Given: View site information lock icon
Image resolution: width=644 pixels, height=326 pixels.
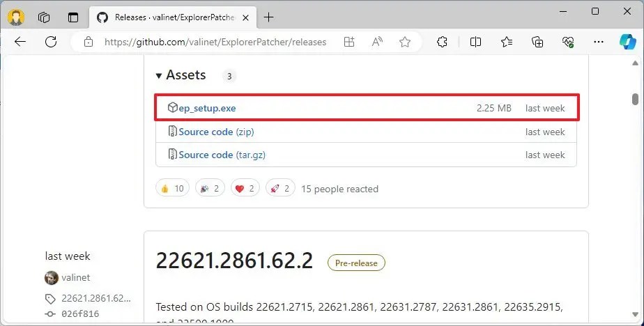Looking at the screenshot, I should coord(89,42).
